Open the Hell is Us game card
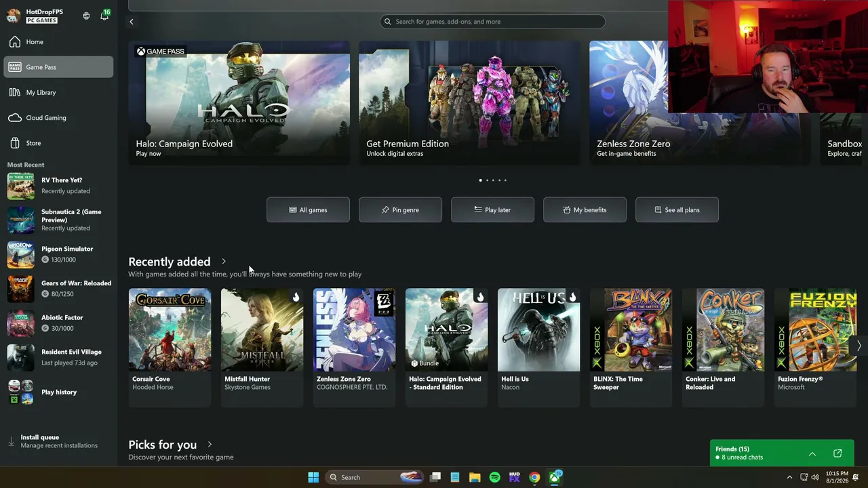 pyautogui.click(x=538, y=347)
